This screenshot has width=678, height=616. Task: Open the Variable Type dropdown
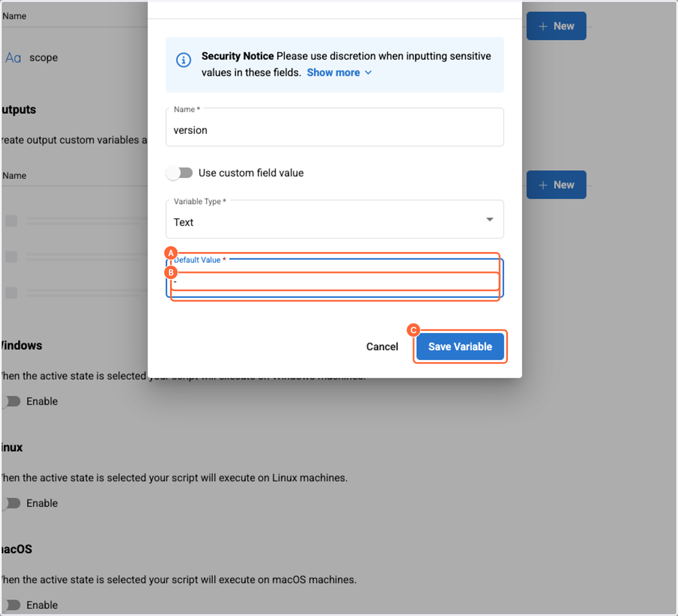(334, 219)
